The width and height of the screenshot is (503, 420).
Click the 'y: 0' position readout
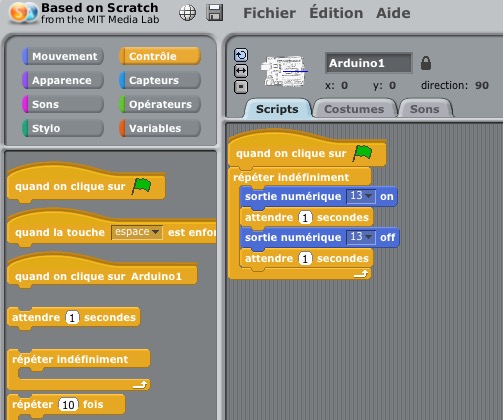coord(384,86)
